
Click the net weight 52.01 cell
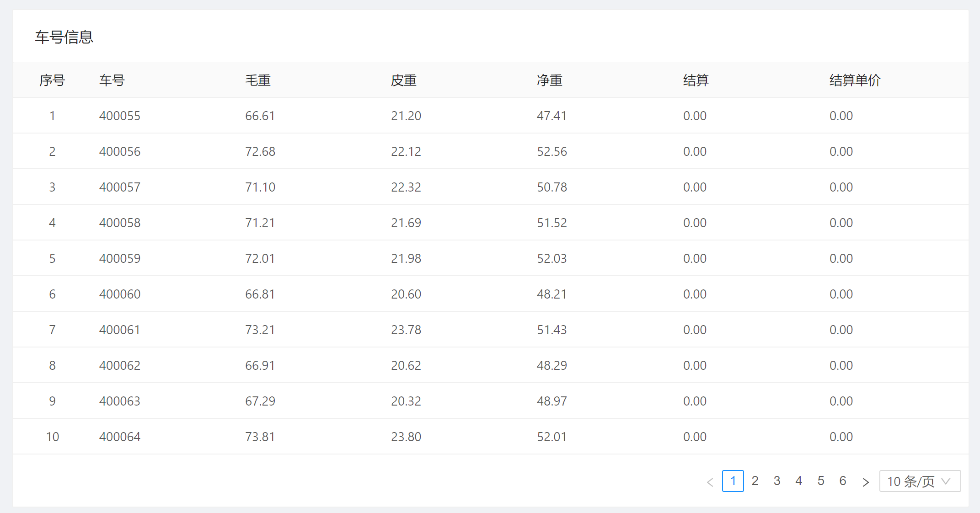coord(552,437)
